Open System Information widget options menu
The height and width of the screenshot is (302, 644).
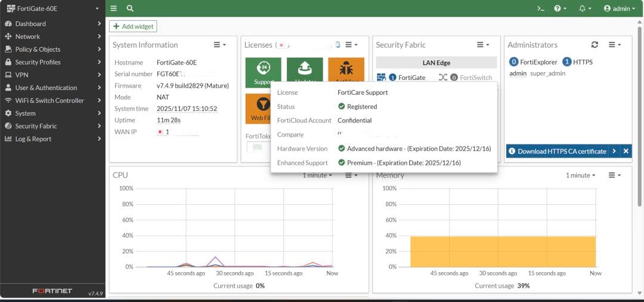pos(219,45)
